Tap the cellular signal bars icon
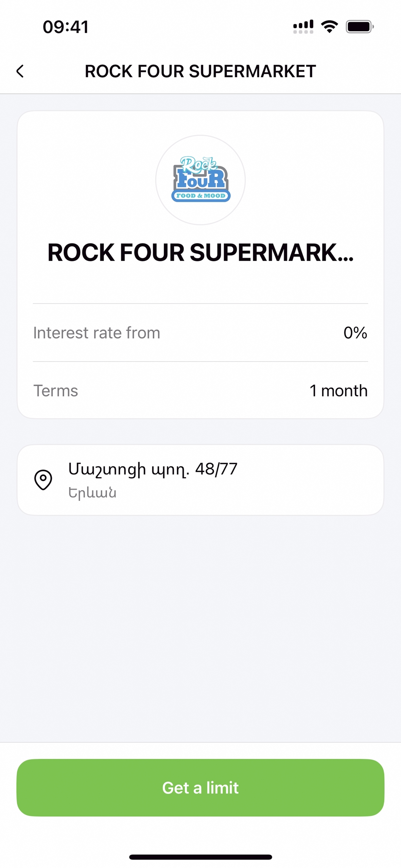Viewport: 401px width, 868px height. tap(303, 27)
